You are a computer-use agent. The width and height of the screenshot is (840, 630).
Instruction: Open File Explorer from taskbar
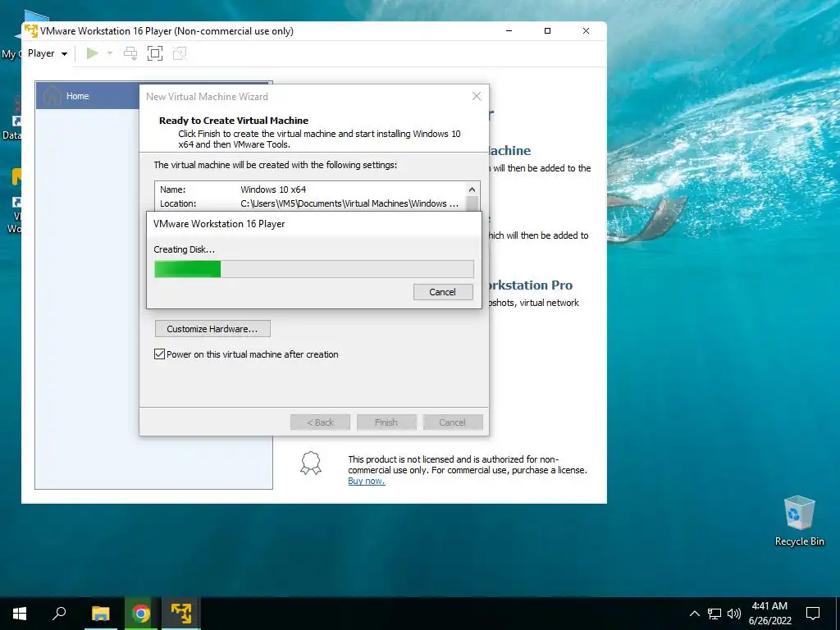click(100, 614)
